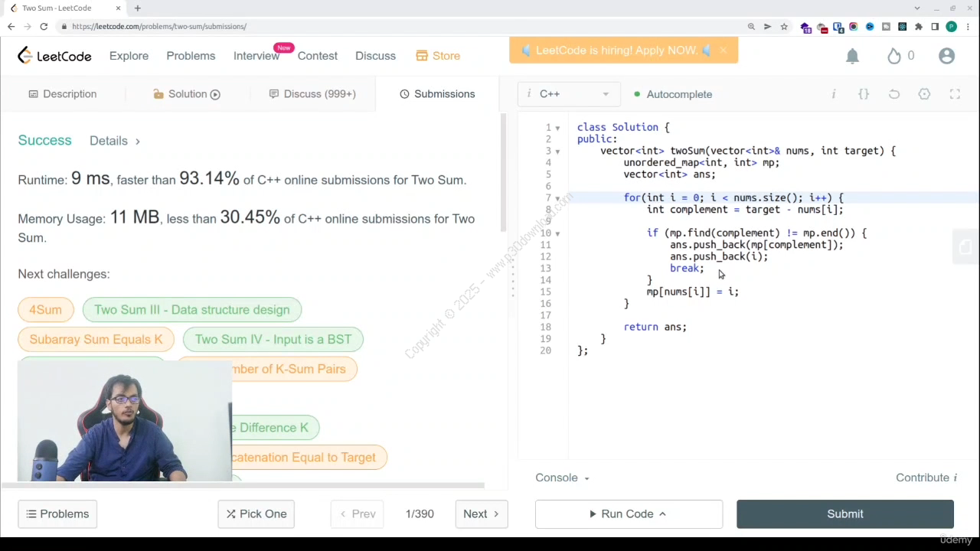Select the Submissions tab
The height and width of the screenshot is (551, 980).
(437, 94)
